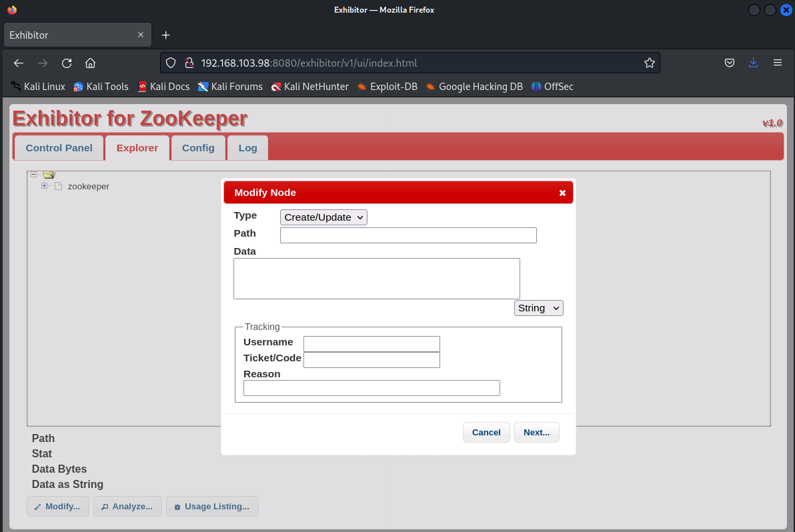Open the Kali NetHunter bookmark
The image size is (795, 532).
[x=309, y=87]
